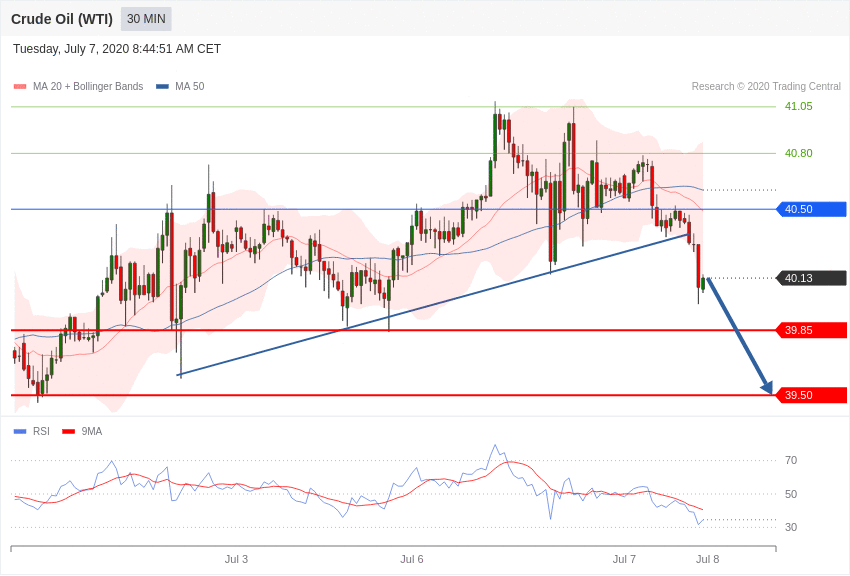Click the MA 20 + Bollinger Bands label
This screenshot has width=850, height=576.
pyautogui.click(x=88, y=86)
